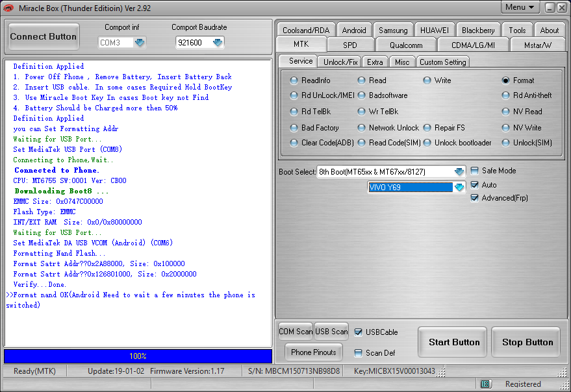Image resolution: width=571 pixels, height=392 pixels.
Task: Open the Custom Setting sub-tab
Action: [442, 62]
